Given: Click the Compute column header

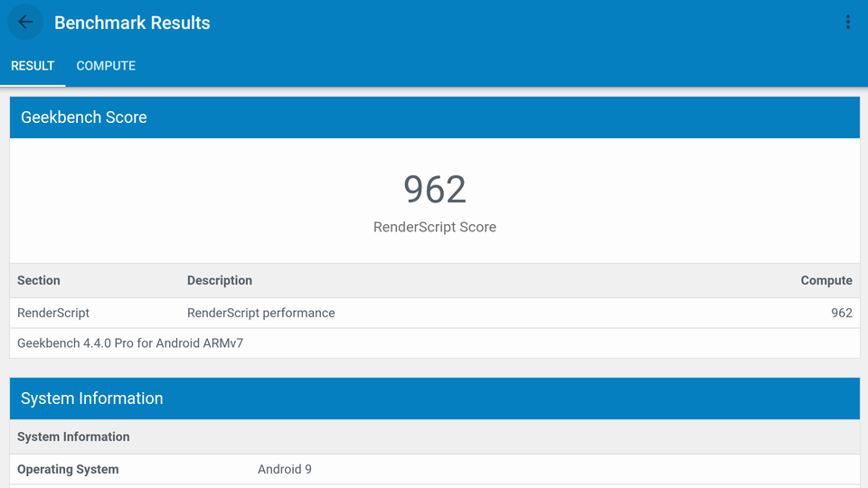Looking at the screenshot, I should 826,280.
